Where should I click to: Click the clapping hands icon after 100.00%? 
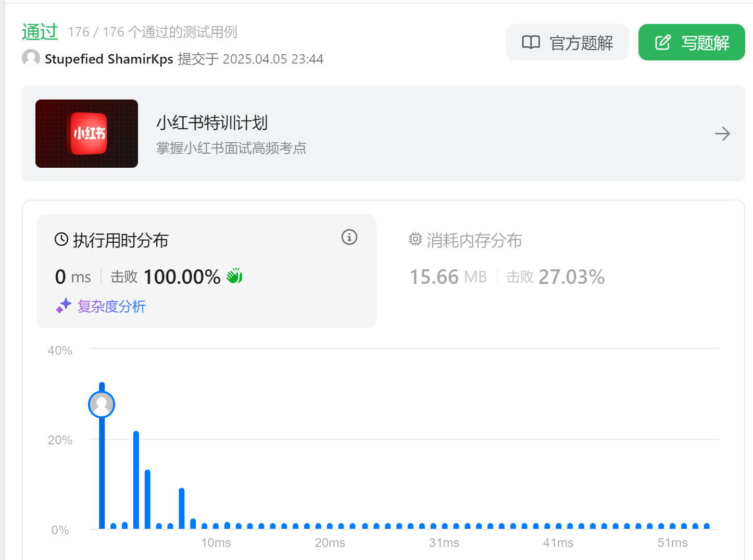coord(234,276)
